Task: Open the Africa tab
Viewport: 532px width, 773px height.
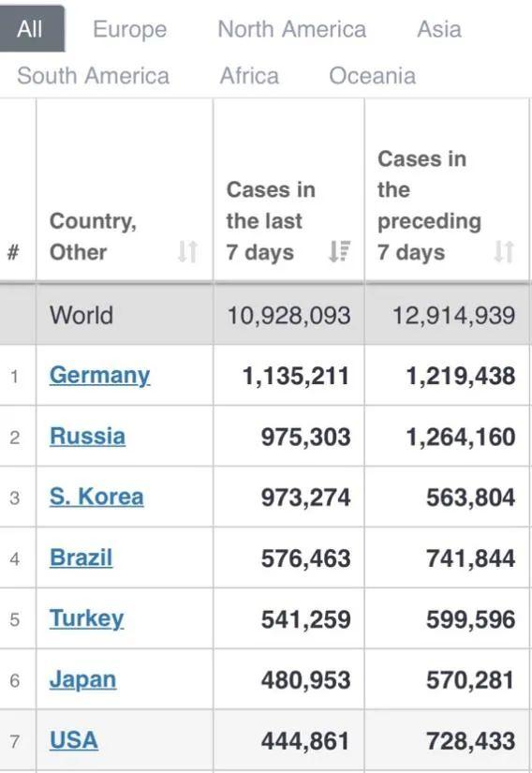Action: [249, 76]
